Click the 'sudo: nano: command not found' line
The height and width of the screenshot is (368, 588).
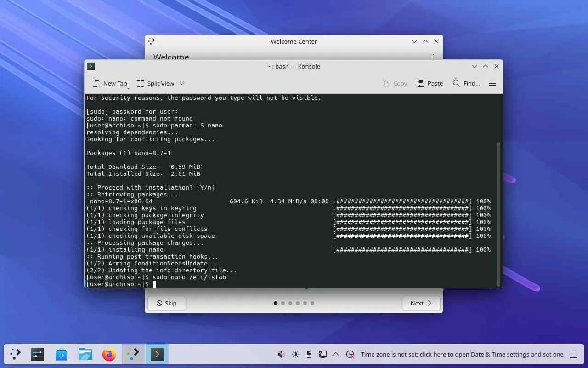click(140, 118)
